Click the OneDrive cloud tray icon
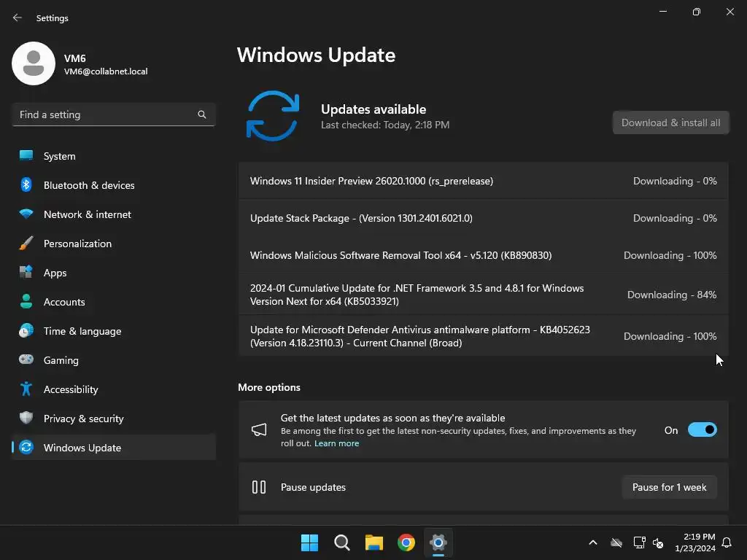 click(x=616, y=542)
